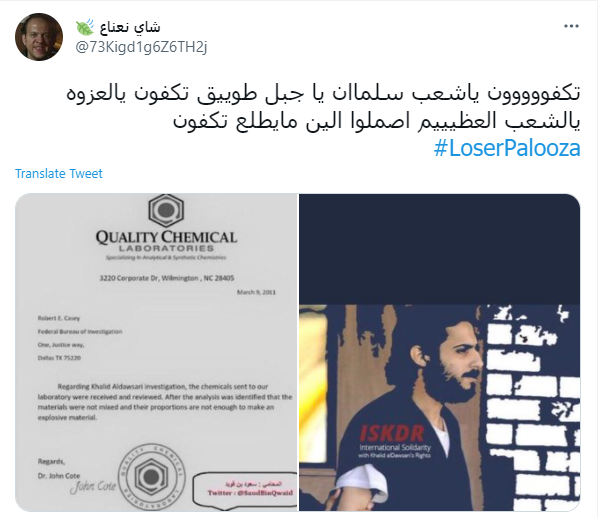Open the #LoserPalooza hashtag
The image size is (600, 518).
click(x=507, y=148)
